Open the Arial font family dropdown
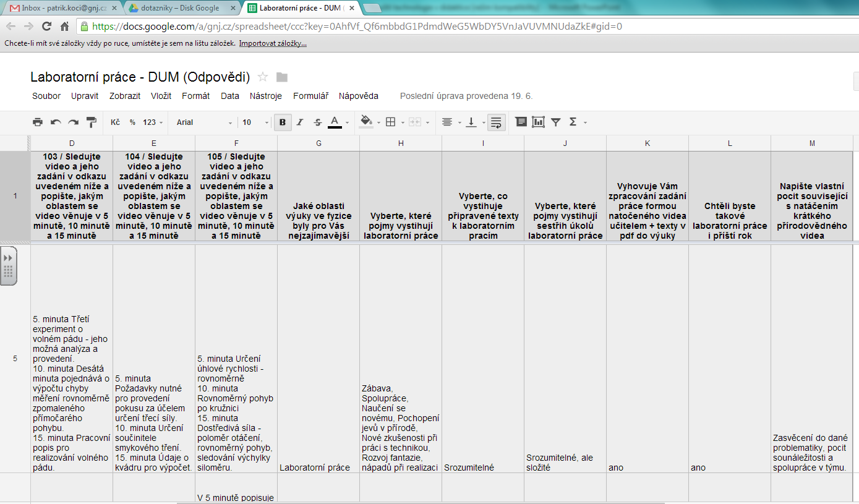The width and height of the screenshot is (859, 504). point(204,122)
